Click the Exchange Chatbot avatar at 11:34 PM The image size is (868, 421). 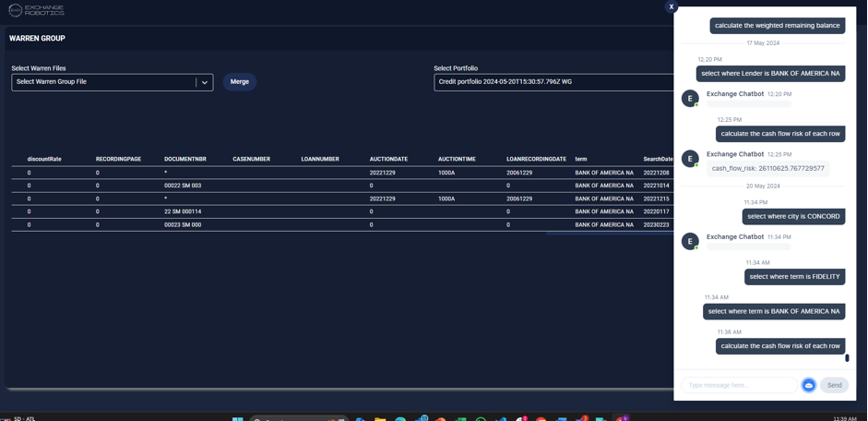[689, 242]
